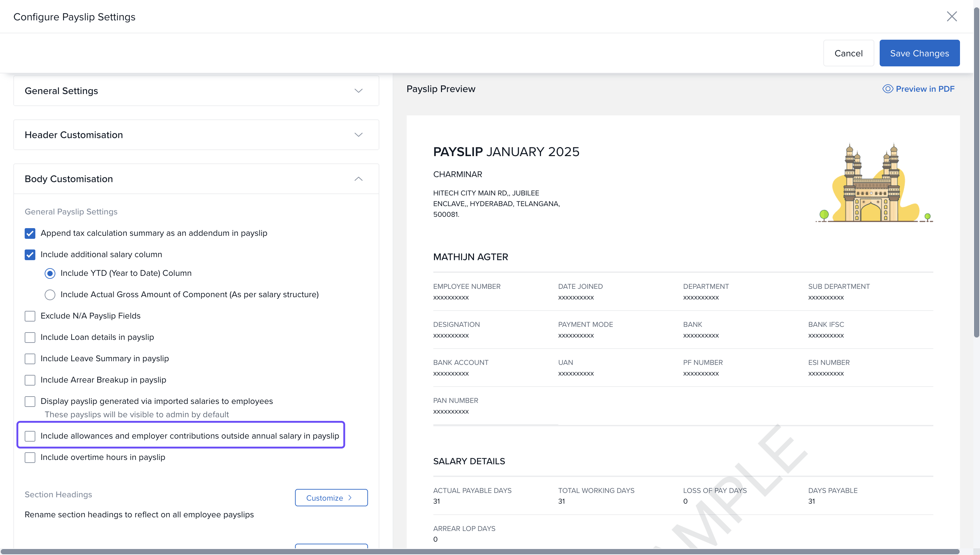Tick Include Arrear Breakup in payslip
980x555 pixels.
click(x=30, y=380)
